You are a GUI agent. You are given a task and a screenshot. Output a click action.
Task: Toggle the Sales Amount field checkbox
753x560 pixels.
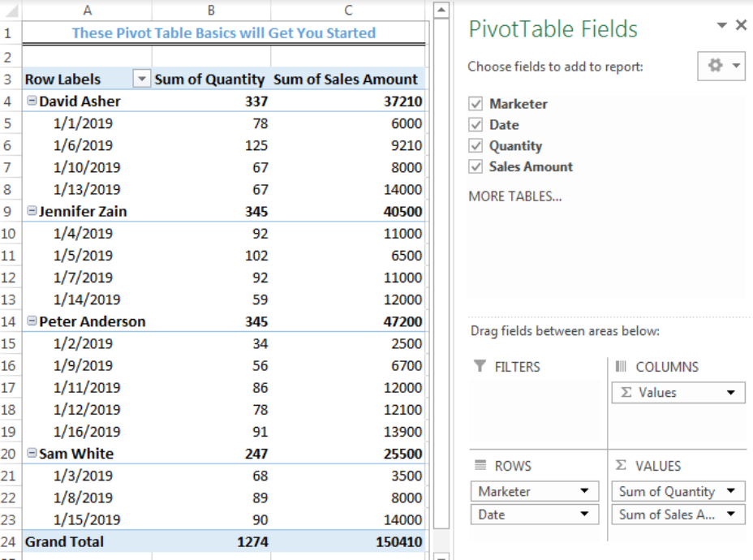[x=474, y=166]
